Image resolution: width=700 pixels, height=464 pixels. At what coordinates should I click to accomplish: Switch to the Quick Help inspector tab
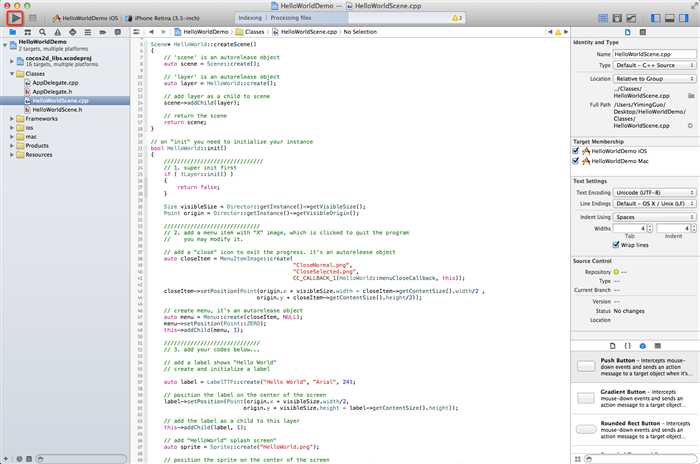[x=643, y=32]
